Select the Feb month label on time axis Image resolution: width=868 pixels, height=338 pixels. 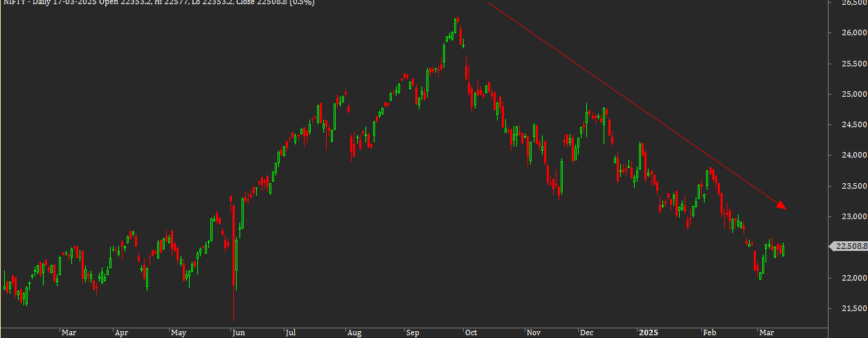pyautogui.click(x=711, y=332)
